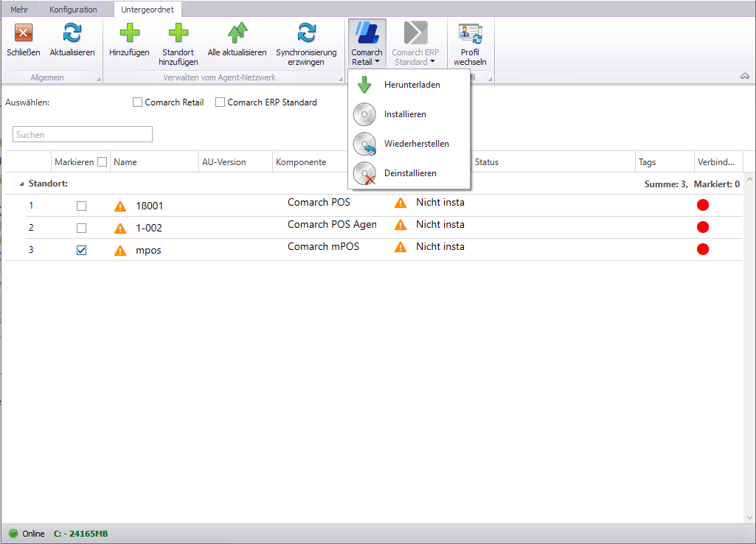Image resolution: width=756 pixels, height=544 pixels.
Task: Click red connection dot for mpos
Action: pyautogui.click(x=703, y=249)
